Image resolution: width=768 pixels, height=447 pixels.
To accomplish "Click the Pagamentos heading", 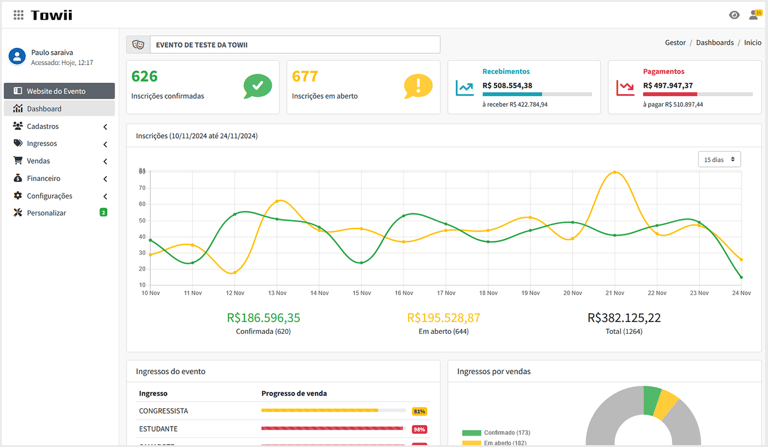I will coord(664,71).
